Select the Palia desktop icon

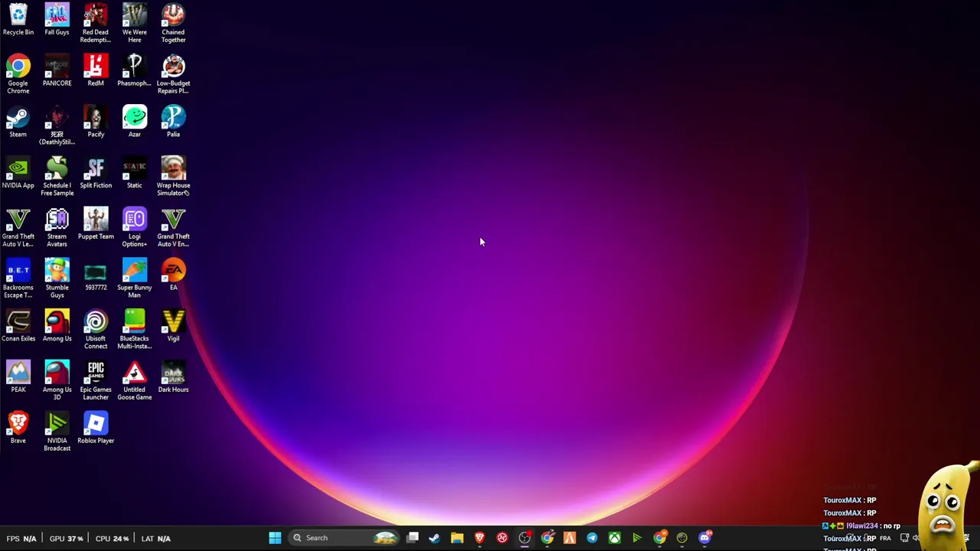pyautogui.click(x=173, y=122)
